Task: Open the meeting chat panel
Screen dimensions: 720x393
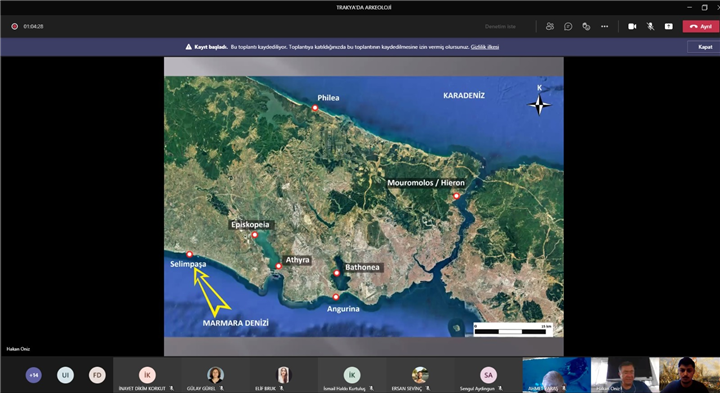Action: 568,27
